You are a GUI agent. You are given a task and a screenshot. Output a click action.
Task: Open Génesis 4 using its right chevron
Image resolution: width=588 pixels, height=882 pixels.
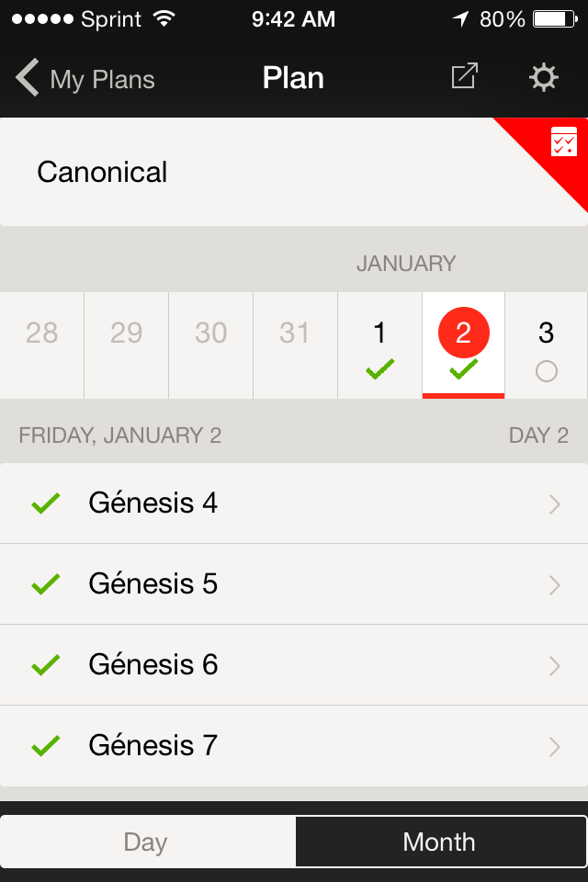click(x=554, y=503)
